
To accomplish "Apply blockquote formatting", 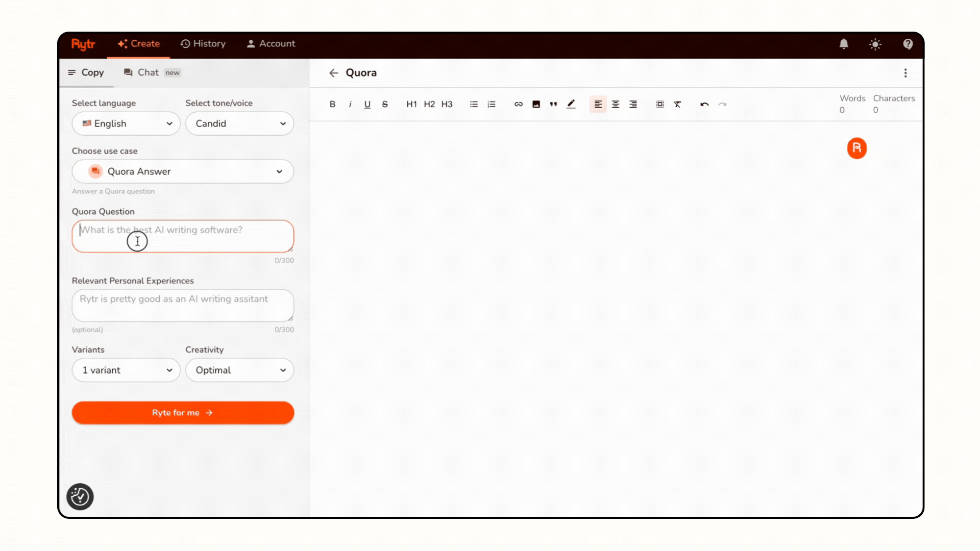I will (553, 104).
